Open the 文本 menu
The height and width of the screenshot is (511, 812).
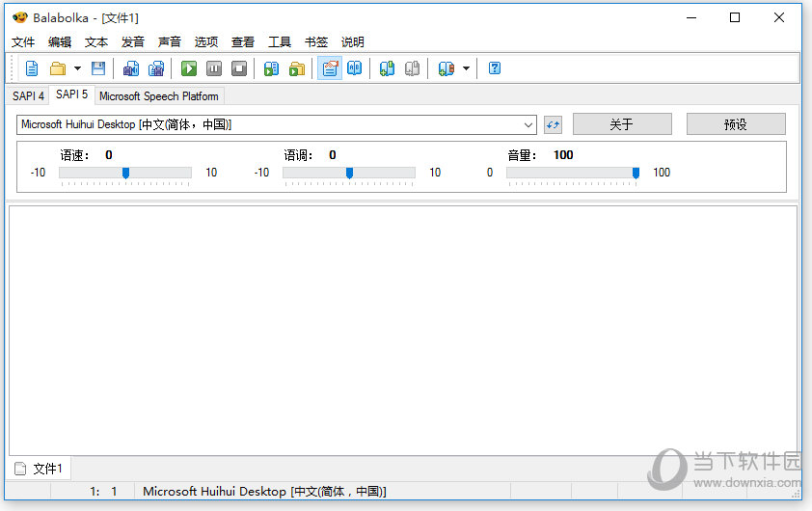click(x=96, y=41)
